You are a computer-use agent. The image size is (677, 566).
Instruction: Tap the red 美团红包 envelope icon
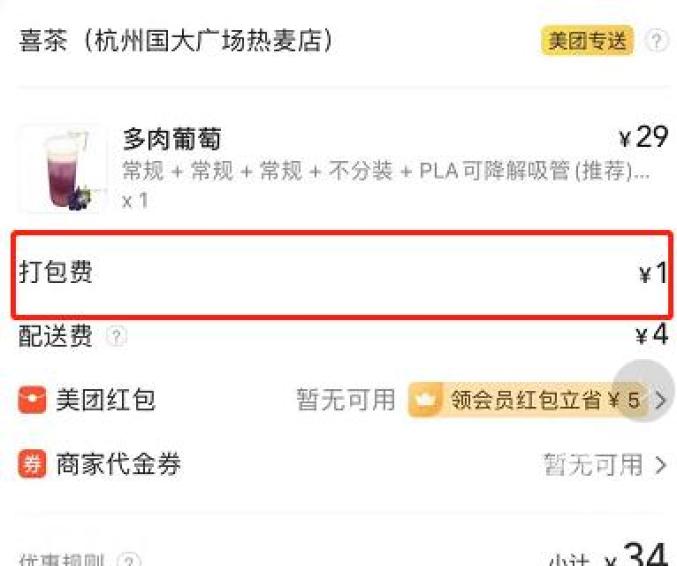pos(32,399)
